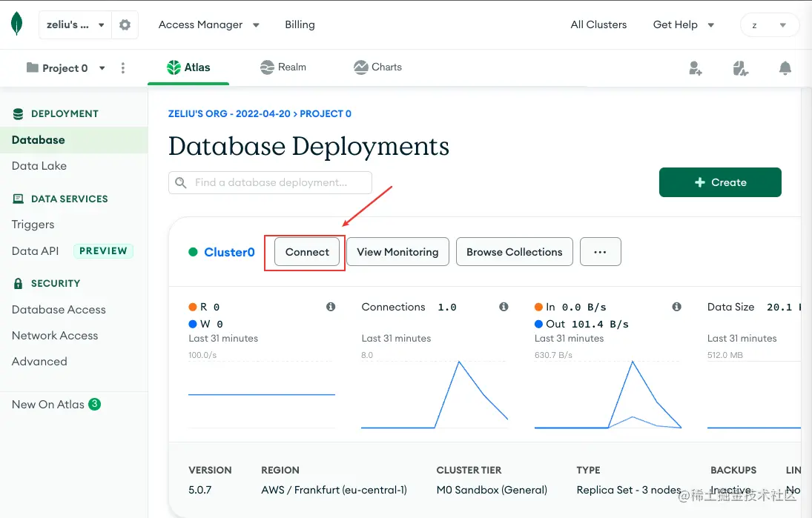
Task: Click the Connections chart graph
Action: coord(435,394)
